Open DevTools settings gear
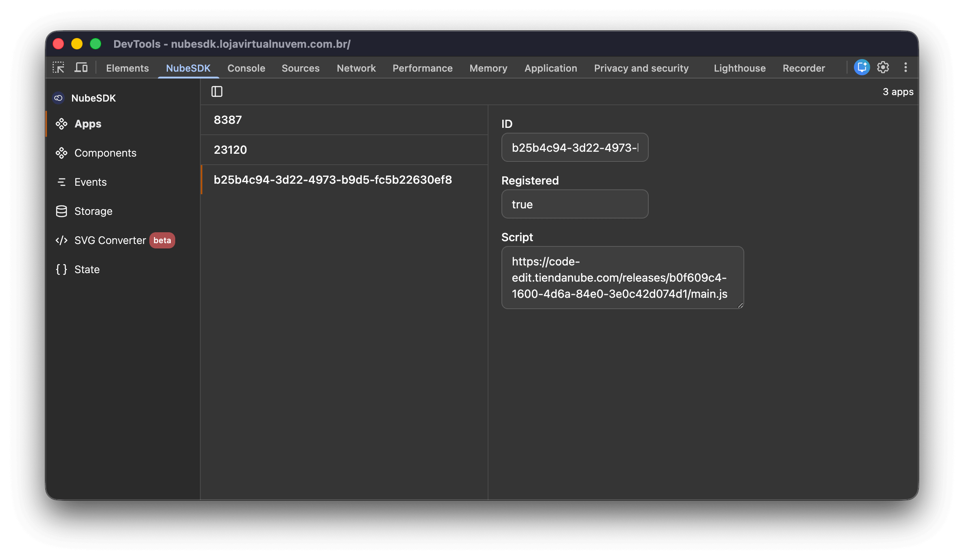 (x=883, y=67)
